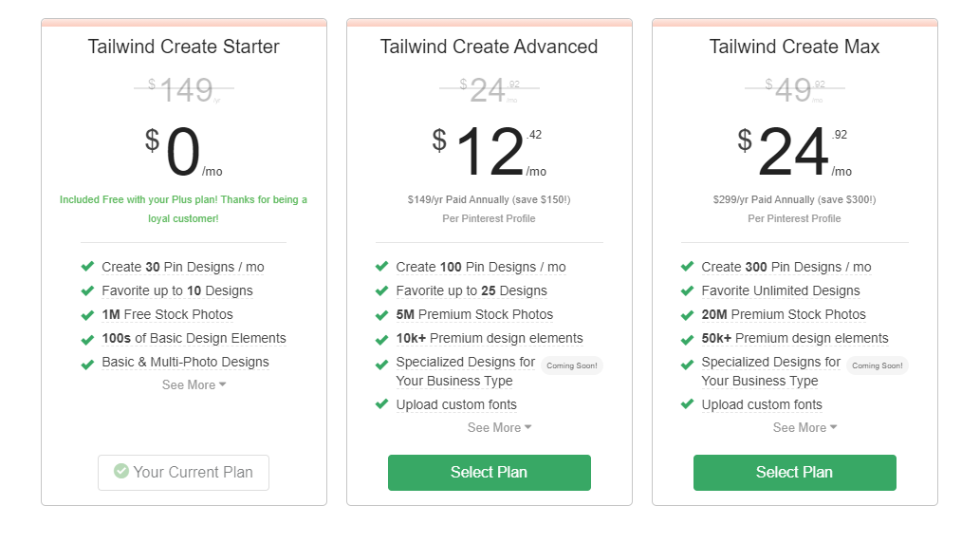Click checkmark icon beside Your Current Plan

[121, 472]
